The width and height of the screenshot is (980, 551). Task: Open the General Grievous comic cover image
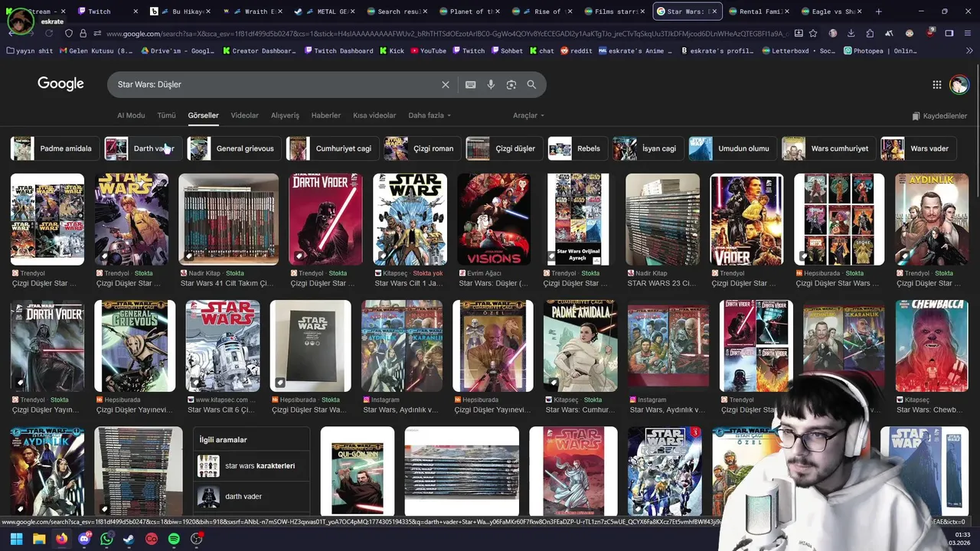tap(135, 346)
